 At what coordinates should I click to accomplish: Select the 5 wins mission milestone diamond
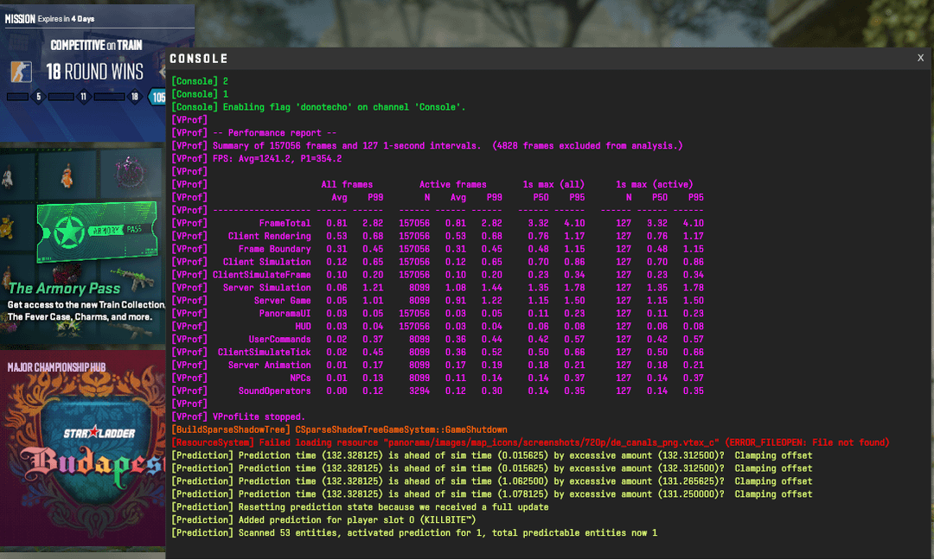pyautogui.click(x=37, y=97)
